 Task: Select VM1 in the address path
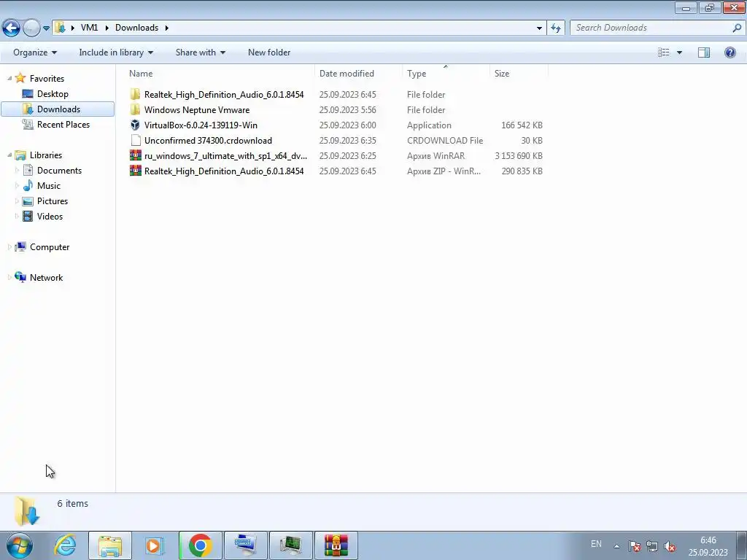[89, 28]
